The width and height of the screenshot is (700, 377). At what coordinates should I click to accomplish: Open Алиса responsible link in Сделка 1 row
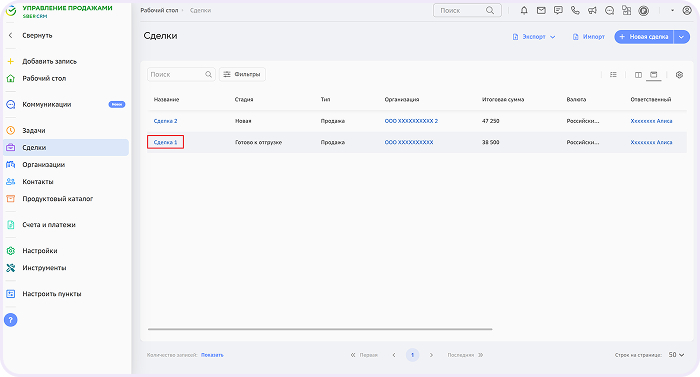[x=651, y=142]
